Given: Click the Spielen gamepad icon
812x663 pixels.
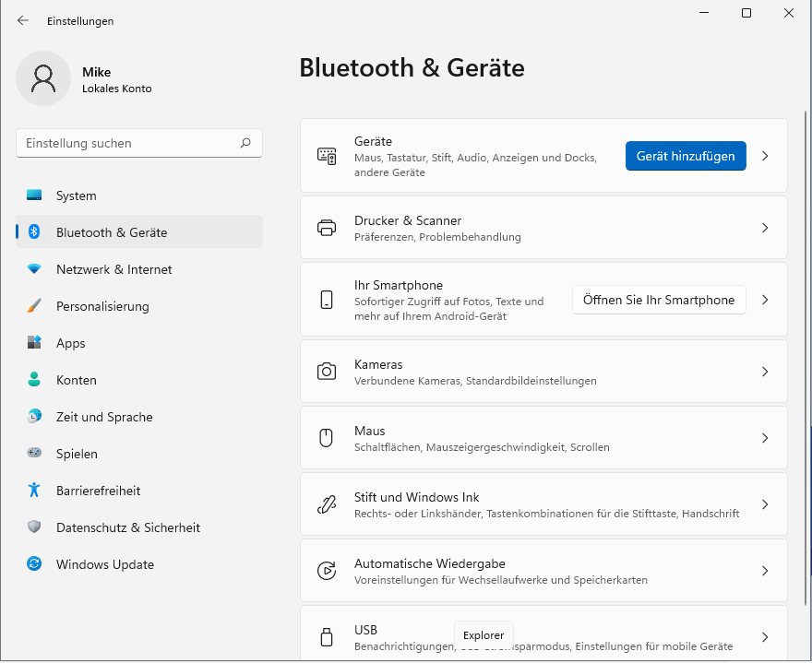Looking at the screenshot, I should (34, 454).
